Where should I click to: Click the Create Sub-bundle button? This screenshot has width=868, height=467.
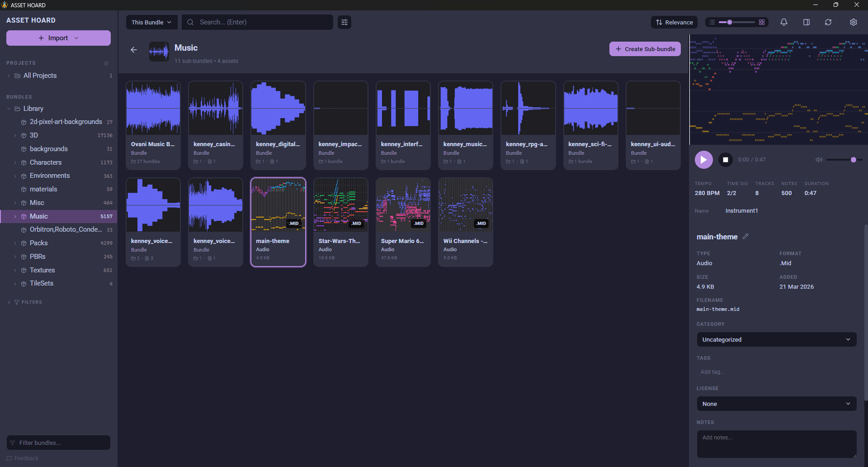point(645,49)
